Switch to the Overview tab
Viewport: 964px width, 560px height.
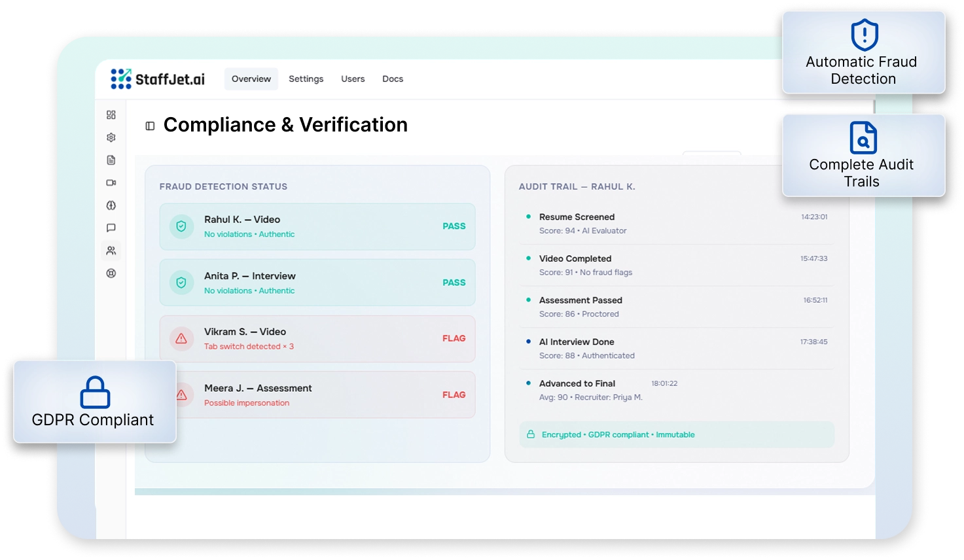point(251,79)
